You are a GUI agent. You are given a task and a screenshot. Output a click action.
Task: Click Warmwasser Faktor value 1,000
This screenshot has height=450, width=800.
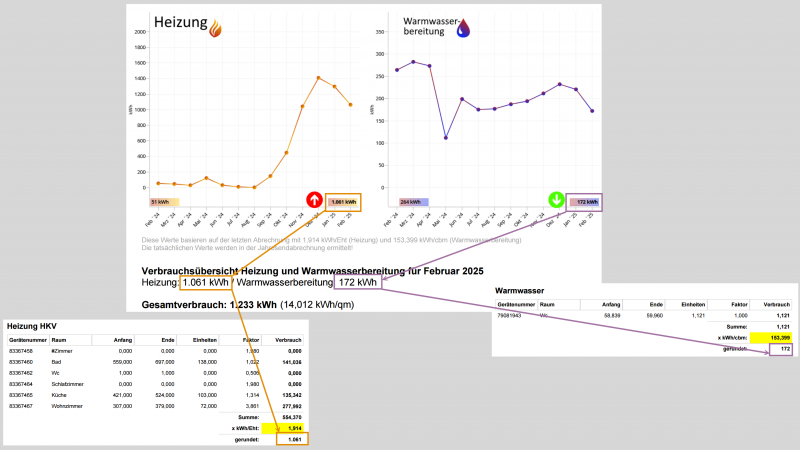740,316
